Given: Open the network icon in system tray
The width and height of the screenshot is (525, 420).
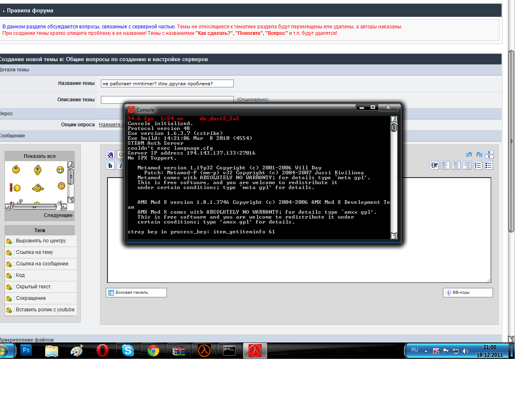Looking at the screenshot, I should [x=456, y=351].
